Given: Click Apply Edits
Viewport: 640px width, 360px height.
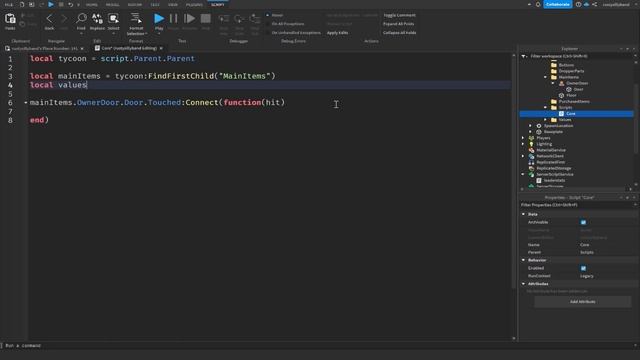Looking at the screenshot, I should coord(338,33).
